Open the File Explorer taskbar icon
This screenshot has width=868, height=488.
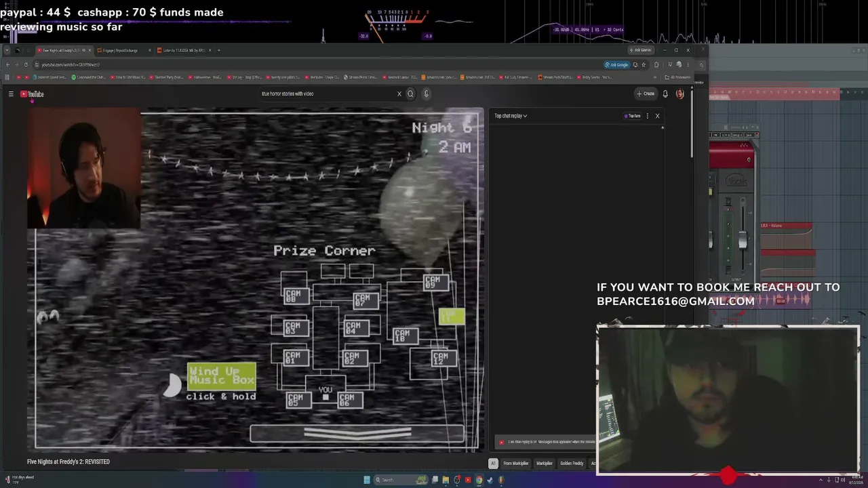pos(446,480)
